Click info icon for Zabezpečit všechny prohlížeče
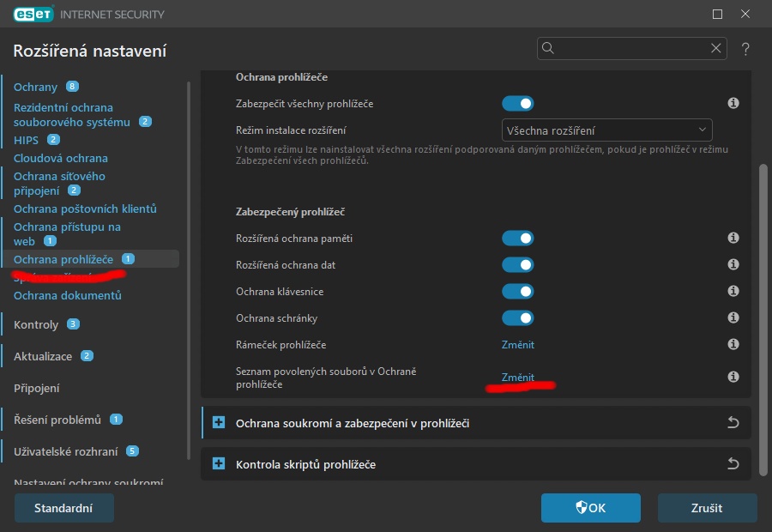The image size is (772, 532). pyautogui.click(x=733, y=103)
